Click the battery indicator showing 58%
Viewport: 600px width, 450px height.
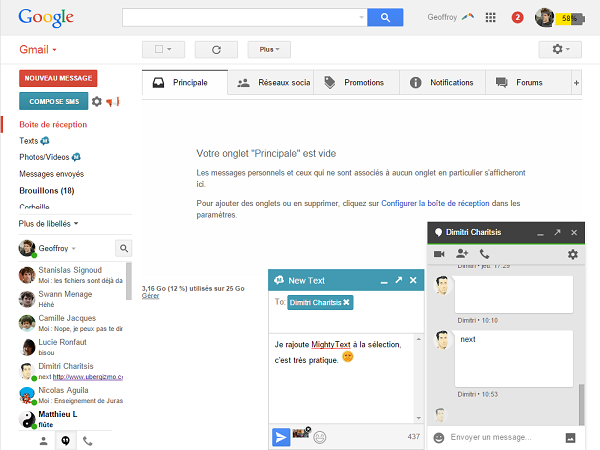pyautogui.click(x=570, y=18)
